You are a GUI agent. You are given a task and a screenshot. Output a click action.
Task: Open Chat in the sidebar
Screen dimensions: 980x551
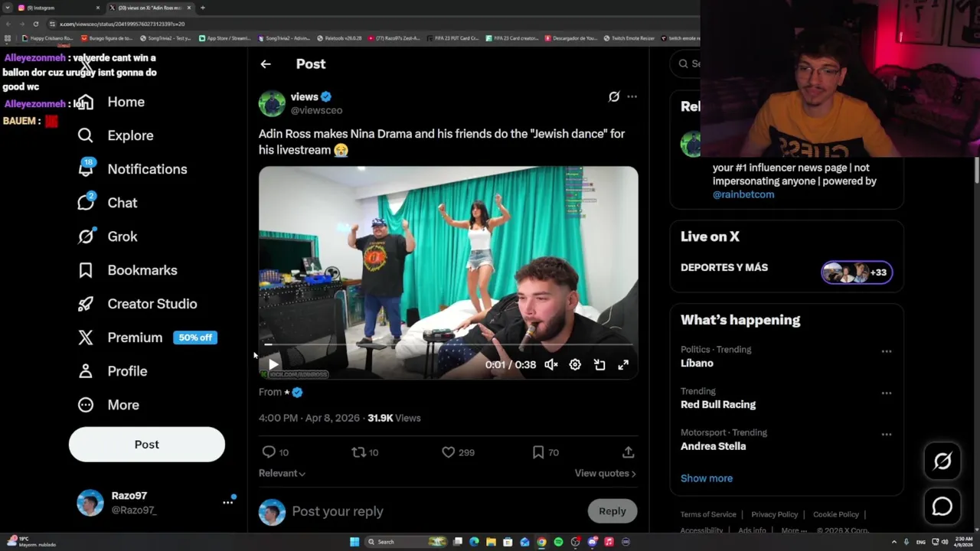click(107, 203)
